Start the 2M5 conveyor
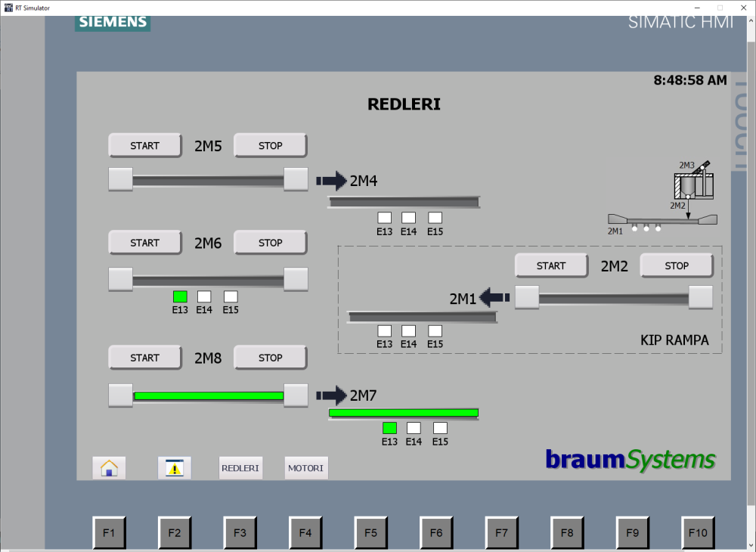The image size is (756, 552). click(x=145, y=145)
